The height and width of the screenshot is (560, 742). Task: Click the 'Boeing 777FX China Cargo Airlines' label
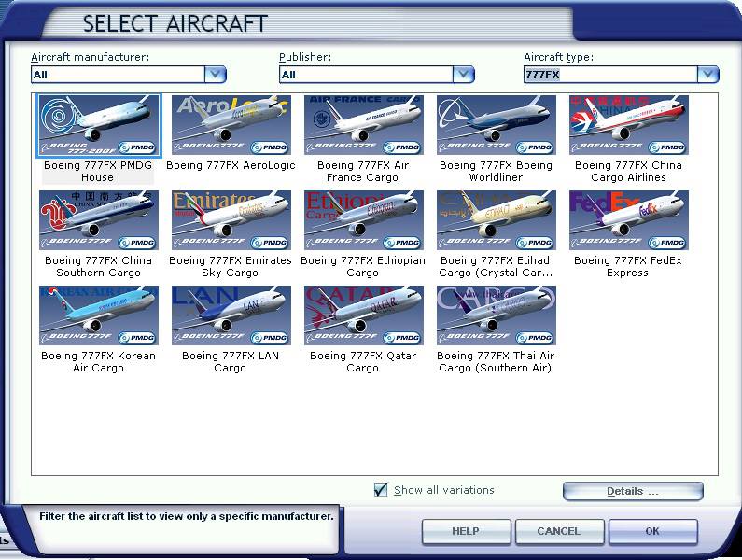628,172
